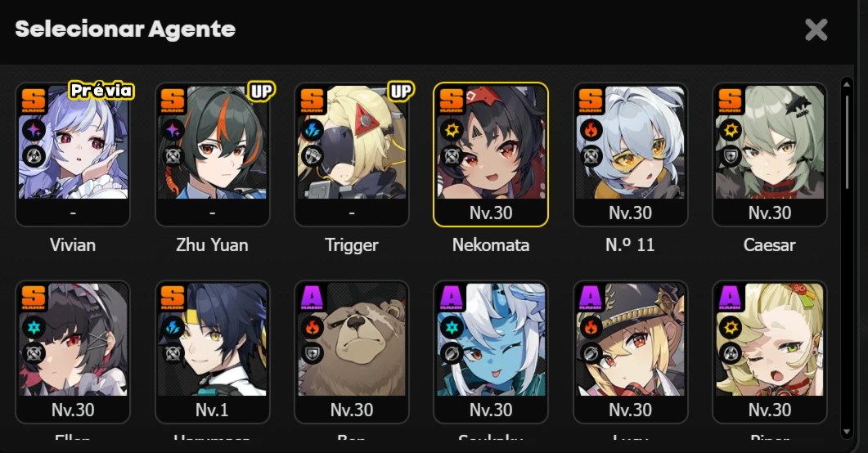Choose Caesar agent card

[x=770, y=155]
